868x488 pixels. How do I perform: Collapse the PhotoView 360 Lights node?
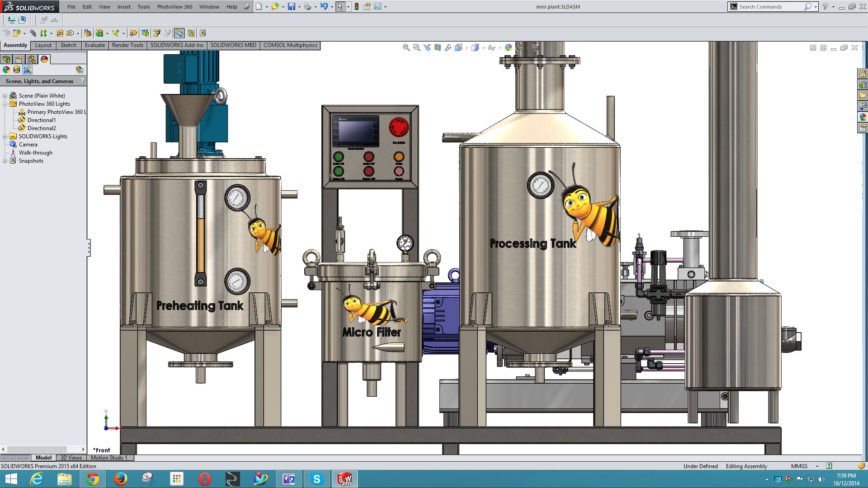point(5,104)
